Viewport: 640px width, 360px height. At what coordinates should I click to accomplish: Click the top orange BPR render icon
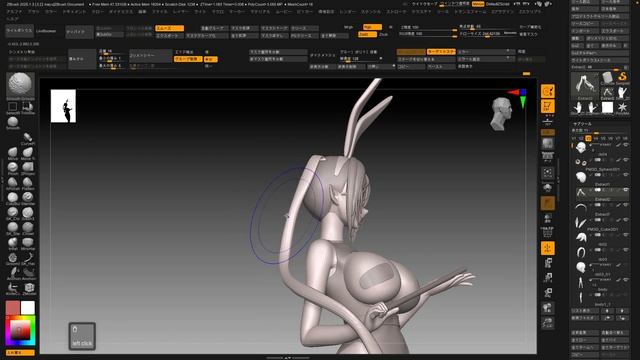[x=548, y=91]
